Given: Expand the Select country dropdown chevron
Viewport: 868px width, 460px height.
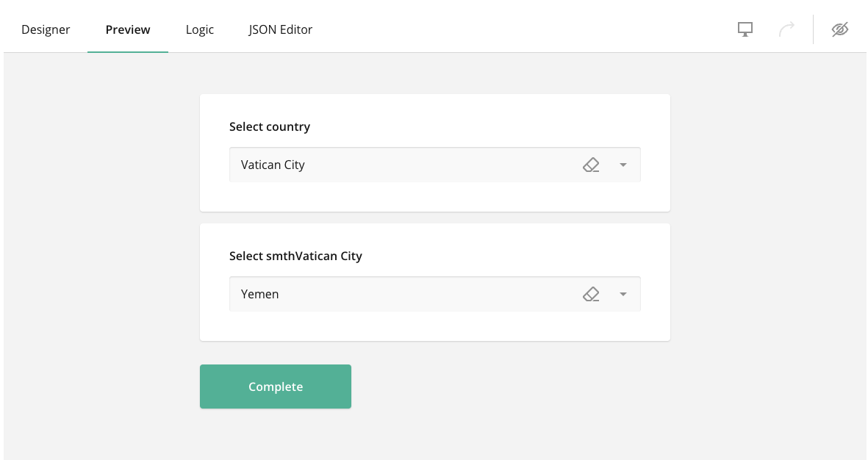Looking at the screenshot, I should click(623, 165).
